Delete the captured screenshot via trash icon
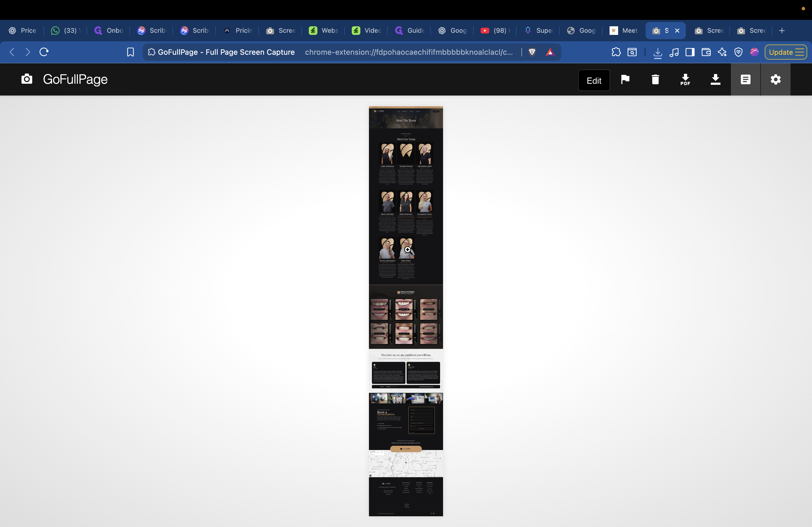The width and height of the screenshot is (812, 527). pos(655,79)
